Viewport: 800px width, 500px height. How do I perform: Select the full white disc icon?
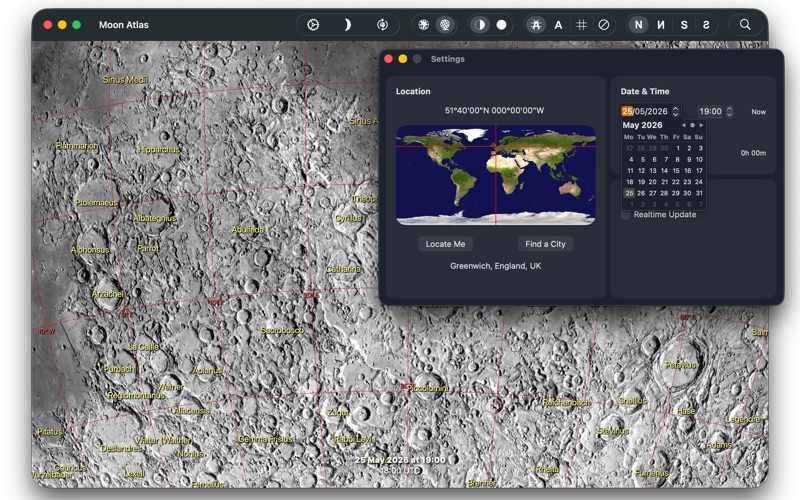502,24
